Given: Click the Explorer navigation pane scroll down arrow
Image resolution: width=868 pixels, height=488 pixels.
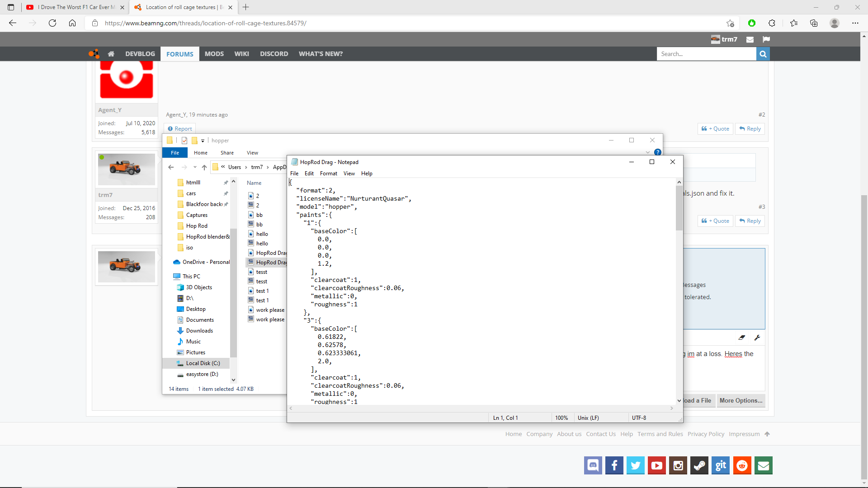Looking at the screenshot, I should pyautogui.click(x=233, y=380).
